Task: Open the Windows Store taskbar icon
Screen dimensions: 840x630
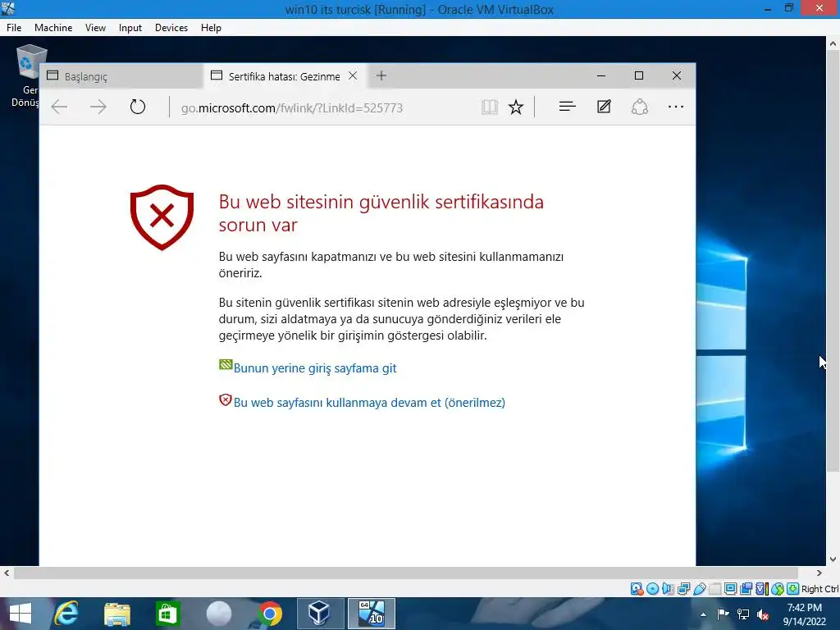Action: pos(167,614)
